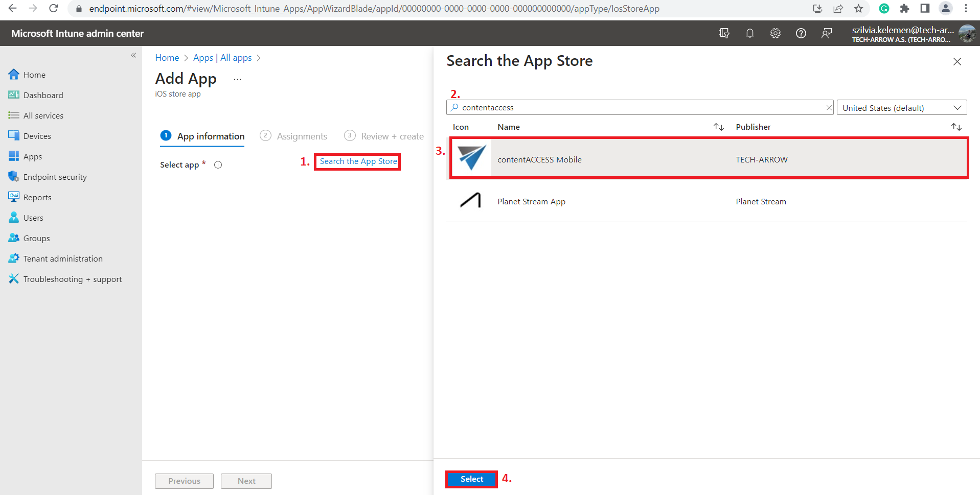The height and width of the screenshot is (495, 980).
Task: Click the Apps | All apps breadcrumb
Action: tap(222, 58)
